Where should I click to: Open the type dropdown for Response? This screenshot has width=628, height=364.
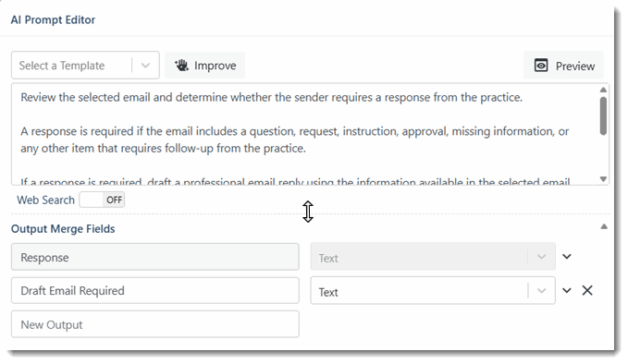pyautogui.click(x=433, y=257)
